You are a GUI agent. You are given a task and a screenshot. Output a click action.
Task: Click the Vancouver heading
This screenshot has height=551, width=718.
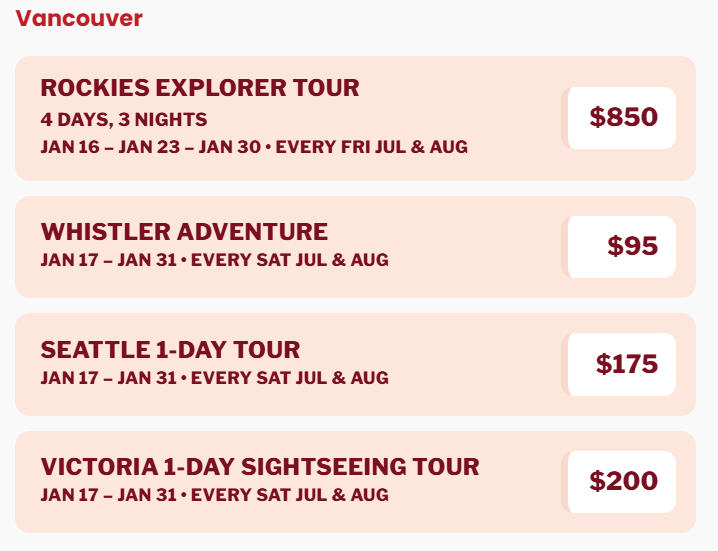79,18
